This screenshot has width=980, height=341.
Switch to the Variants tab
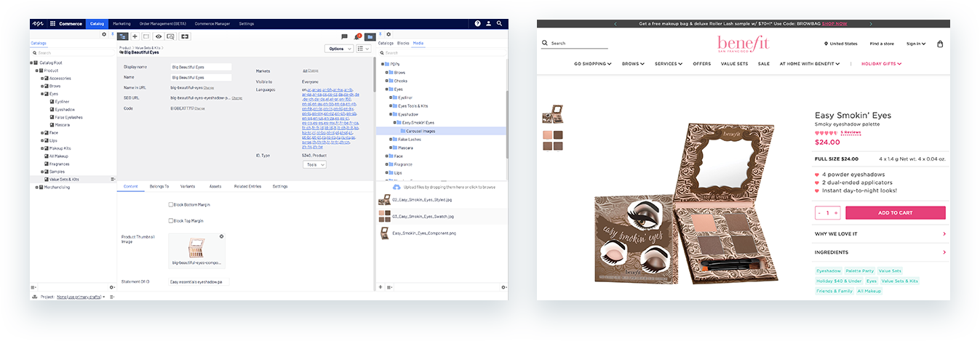click(x=187, y=186)
